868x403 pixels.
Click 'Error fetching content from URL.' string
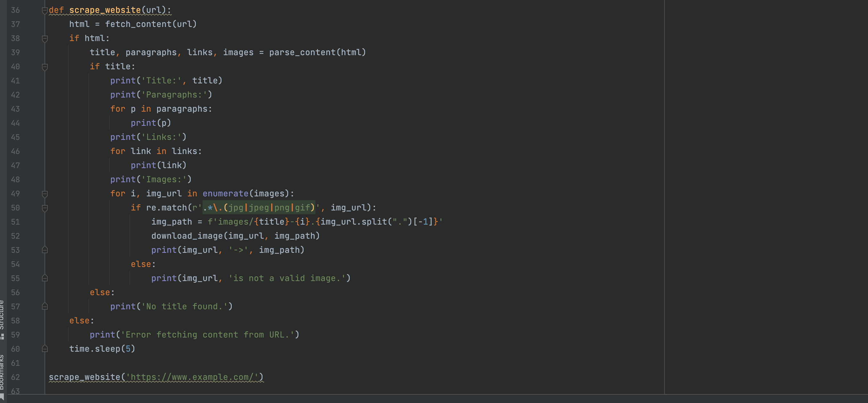(x=208, y=335)
